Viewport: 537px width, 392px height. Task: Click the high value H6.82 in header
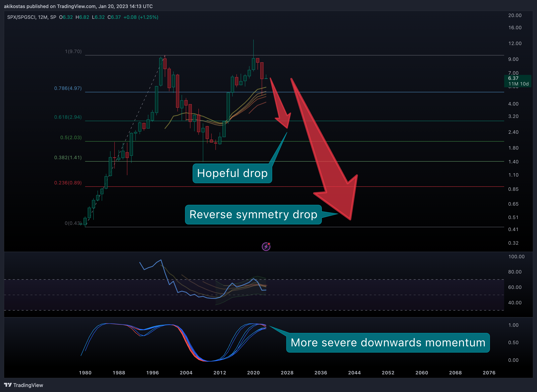(x=82, y=17)
